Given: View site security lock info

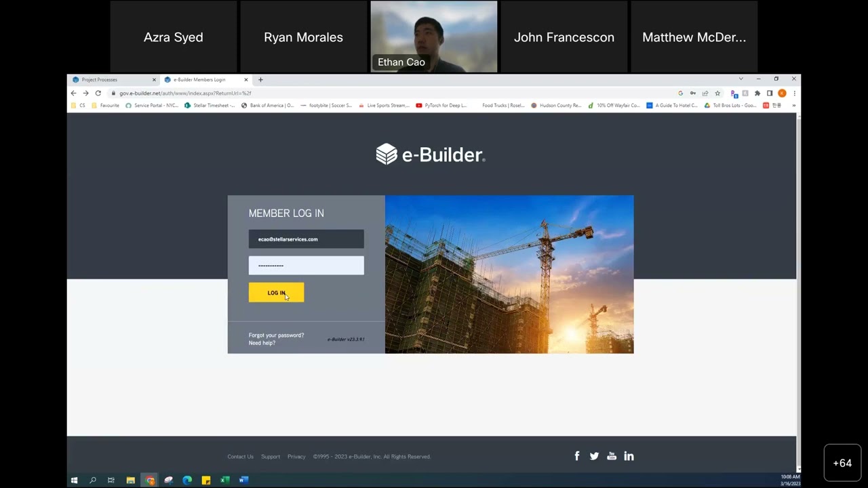Looking at the screenshot, I should 113,94.
